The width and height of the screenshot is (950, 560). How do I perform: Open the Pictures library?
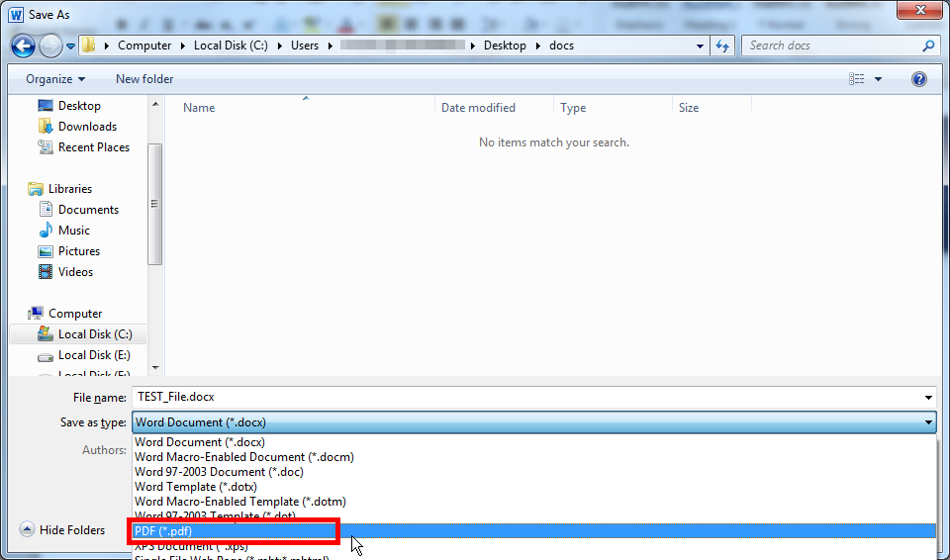click(x=78, y=251)
